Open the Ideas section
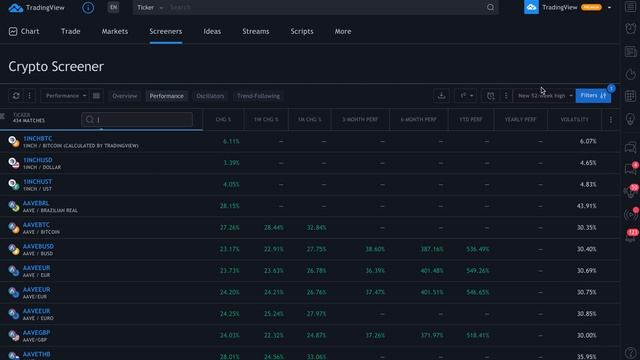The image size is (640, 360). (x=212, y=31)
